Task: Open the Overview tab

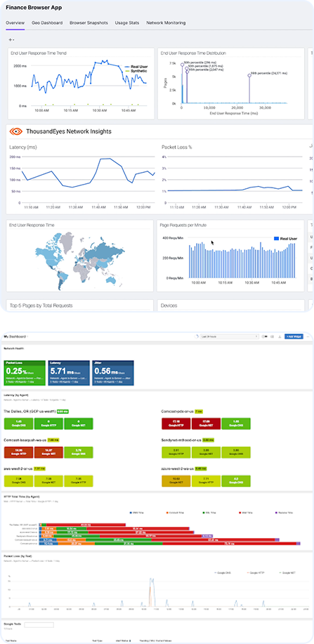Action: pos(15,23)
